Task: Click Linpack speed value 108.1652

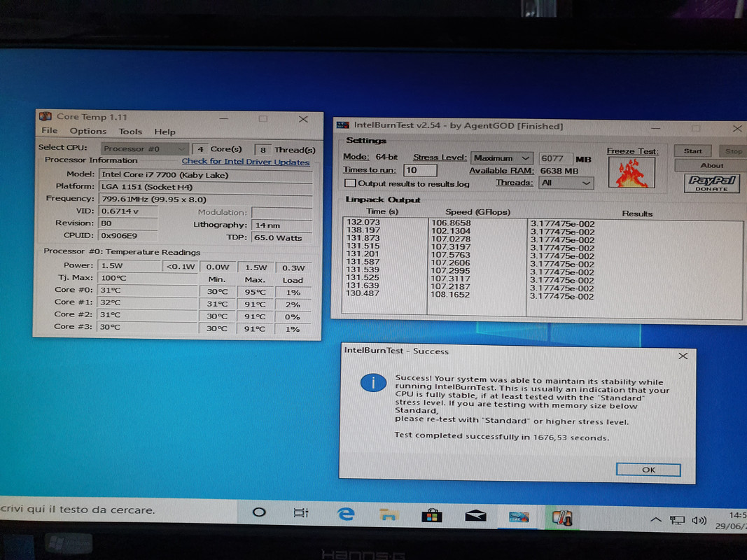Action: pyautogui.click(x=450, y=295)
